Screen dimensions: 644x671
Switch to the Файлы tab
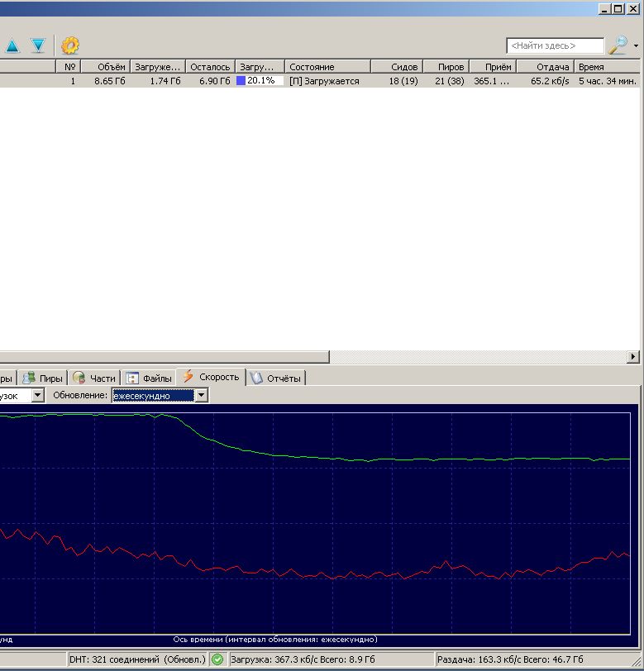(x=149, y=378)
